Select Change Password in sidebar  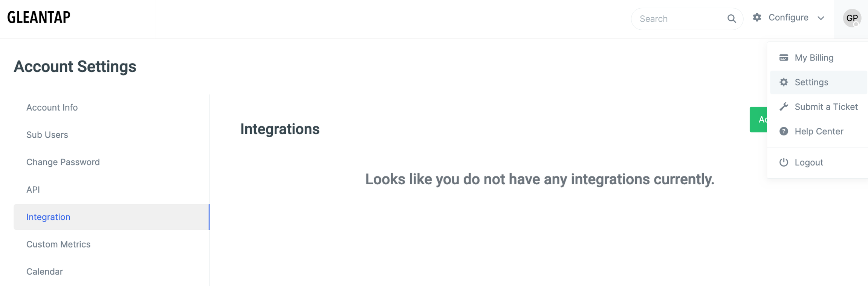coord(63,162)
